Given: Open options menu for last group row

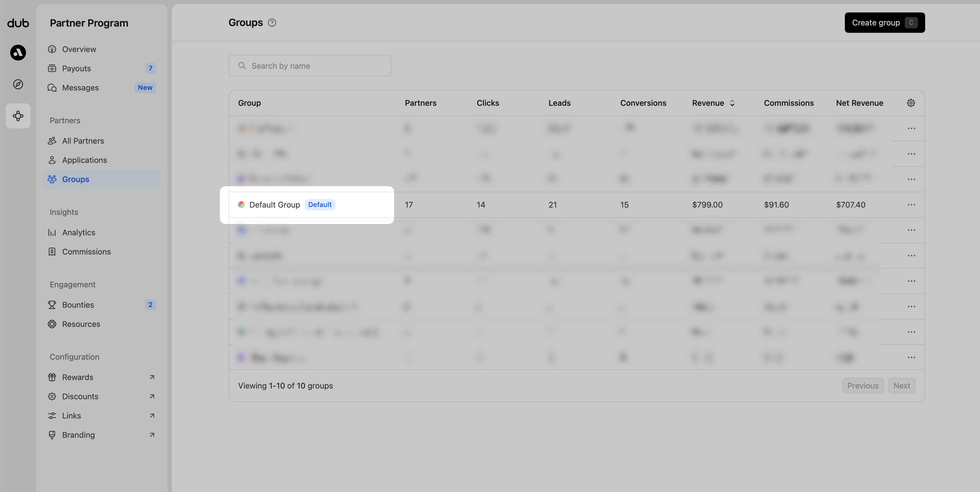Looking at the screenshot, I should [911, 357].
